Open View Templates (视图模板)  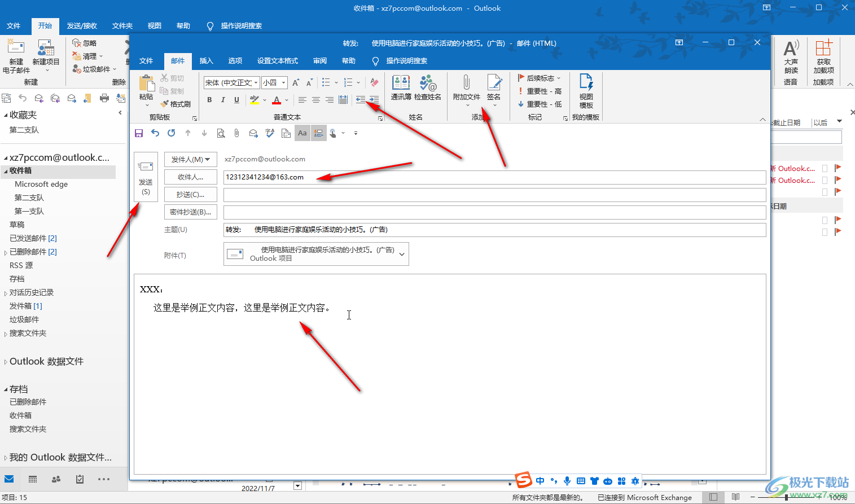click(586, 90)
